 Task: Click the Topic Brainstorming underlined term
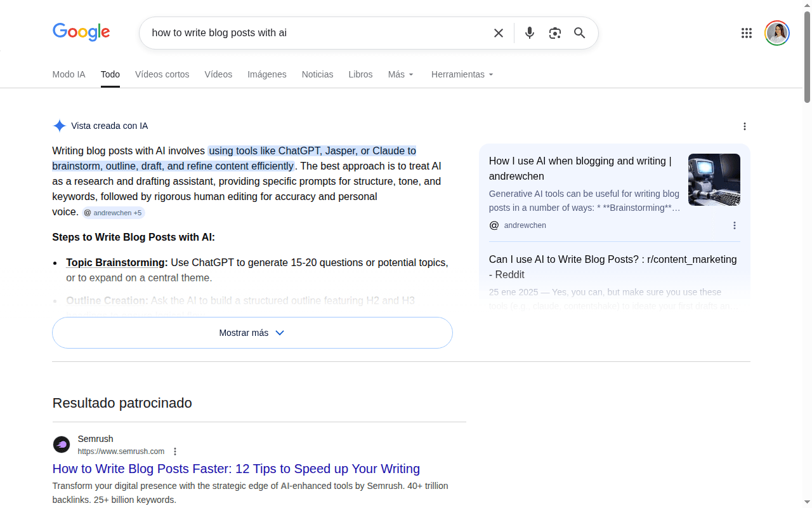coord(117,262)
